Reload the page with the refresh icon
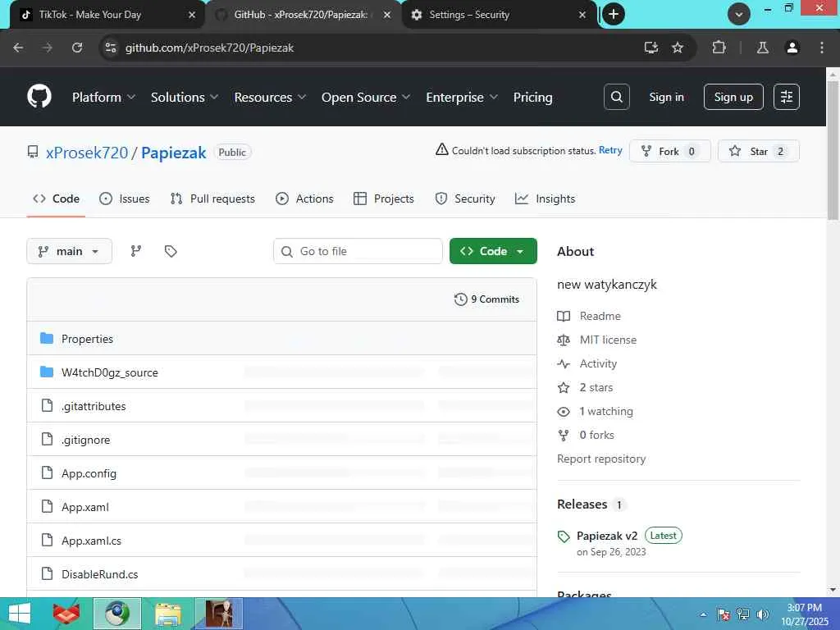The height and width of the screenshot is (630, 840). pos(77,48)
